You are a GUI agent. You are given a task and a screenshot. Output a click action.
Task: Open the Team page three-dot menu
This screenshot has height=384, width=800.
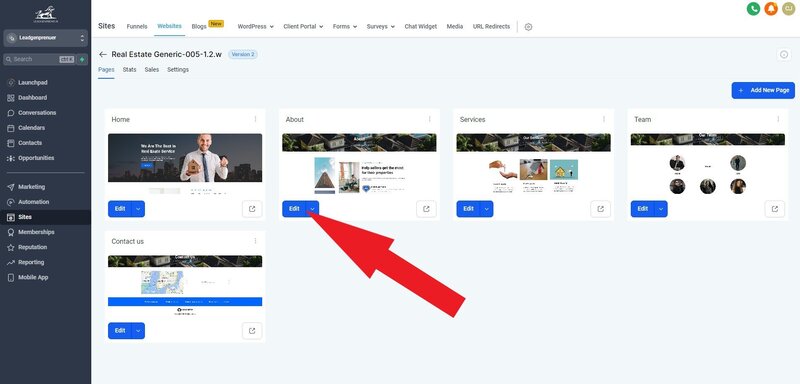pyautogui.click(x=778, y=119)
